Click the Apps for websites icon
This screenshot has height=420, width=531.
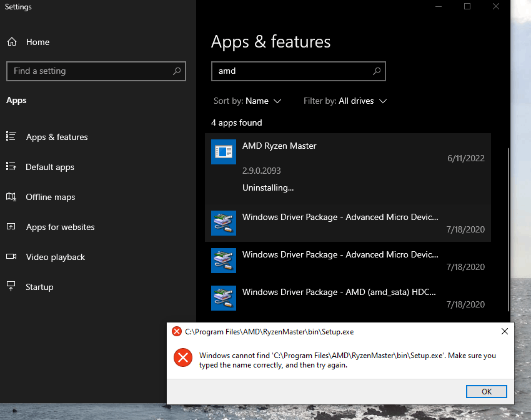(x=11, y=227)
